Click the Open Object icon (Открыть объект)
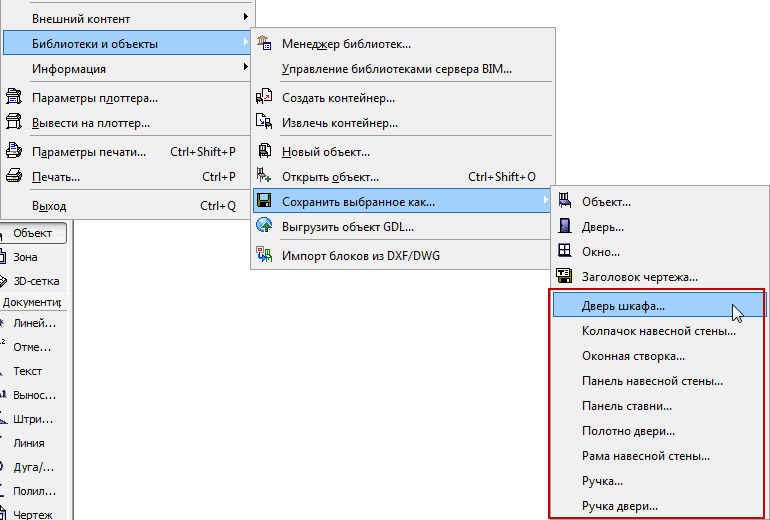This screenshot has height=520, width=770. tap(264, 176)
